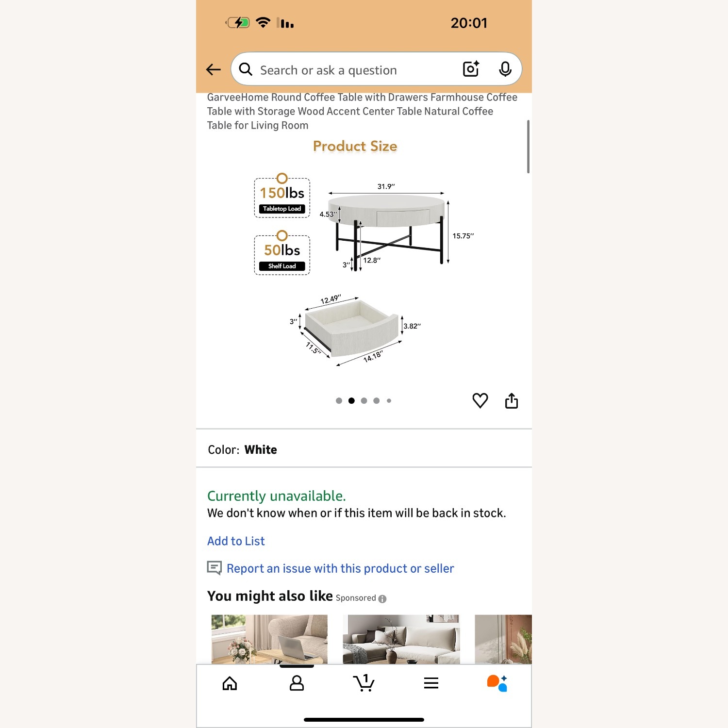The height and width of the screenshot is (728, 728).
Task: Open the account profile tab
Action: (297, 683)
